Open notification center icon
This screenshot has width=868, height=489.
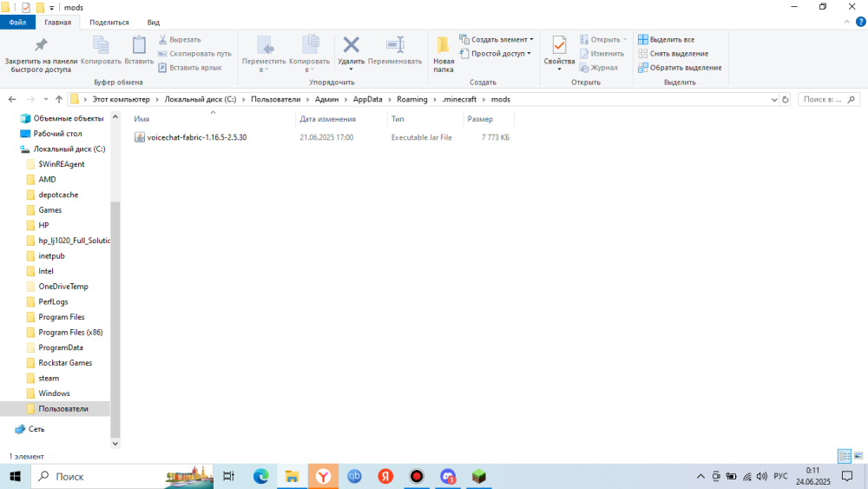pyautogui.click(x=847, y=476)
